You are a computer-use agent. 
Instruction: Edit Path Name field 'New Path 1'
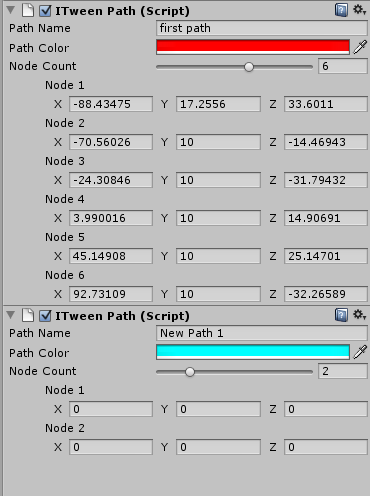tap(262, 333)
